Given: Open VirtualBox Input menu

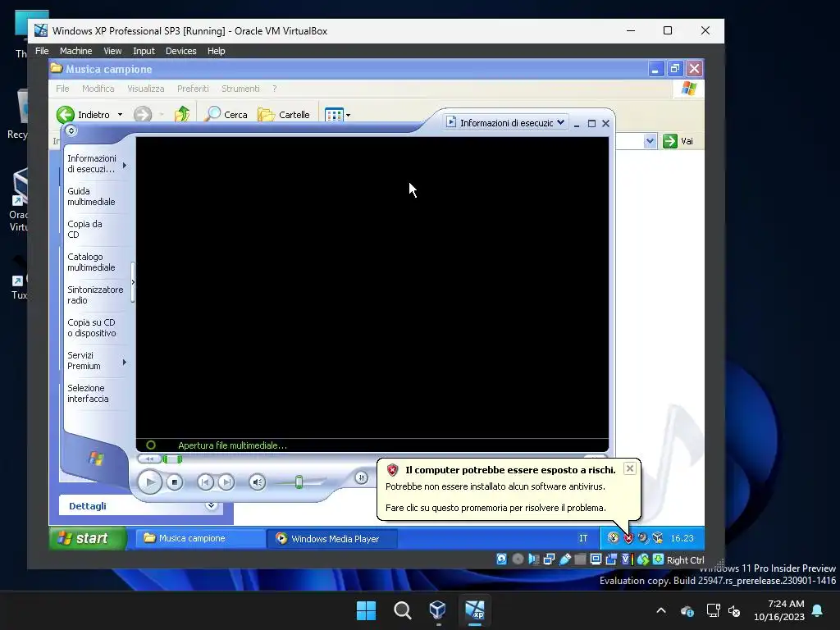Looking at the screenshot, I should click(x=144, y=51).
